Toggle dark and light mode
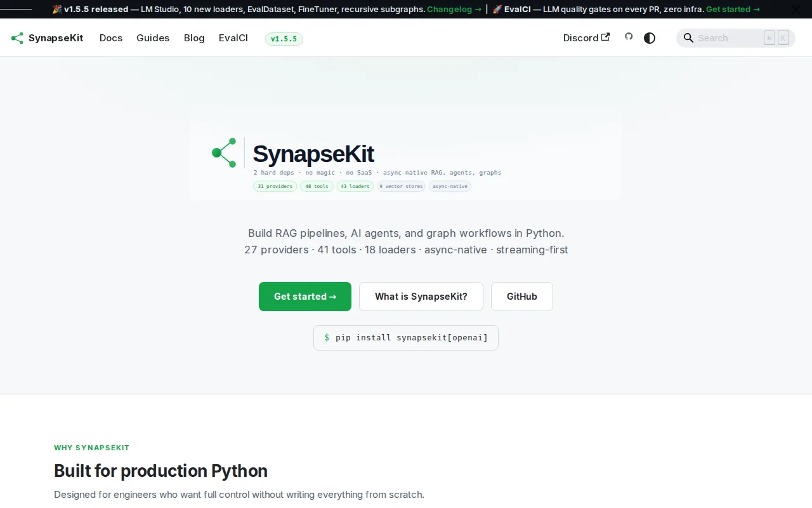Viewport: 812px width, 508px height. pyautogui.click(x=650, y=38)
